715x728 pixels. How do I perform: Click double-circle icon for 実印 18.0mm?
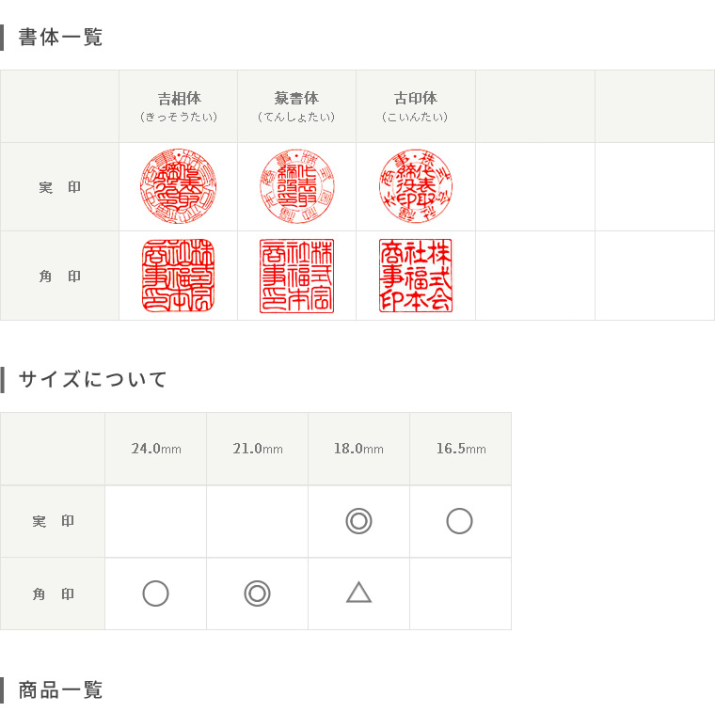coord(358,521)
